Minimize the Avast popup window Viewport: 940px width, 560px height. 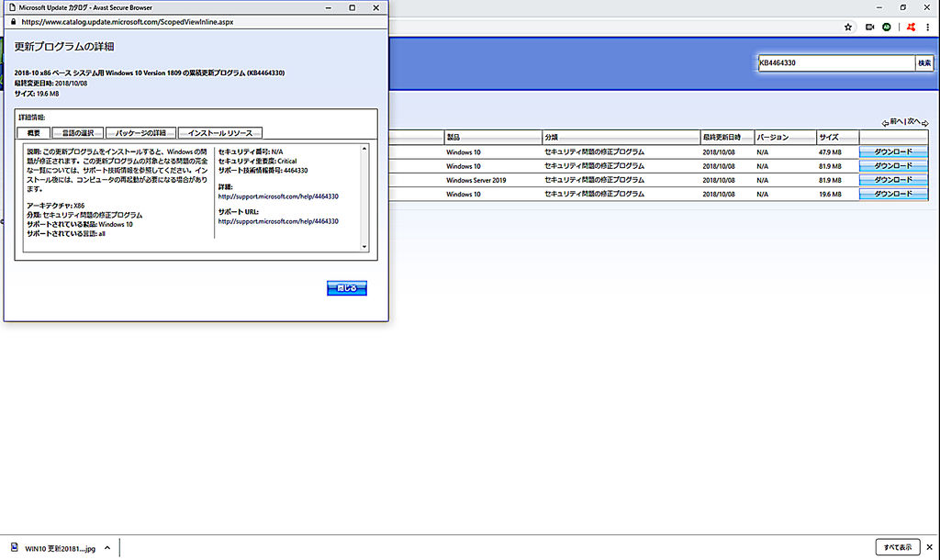pyautogui.click(x=328, y=7)
